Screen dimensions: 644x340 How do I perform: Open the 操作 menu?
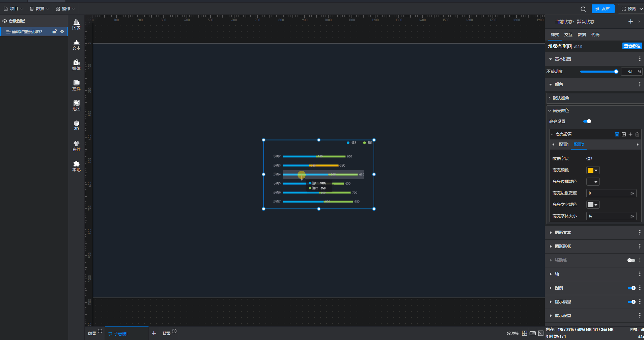[65, 9]
